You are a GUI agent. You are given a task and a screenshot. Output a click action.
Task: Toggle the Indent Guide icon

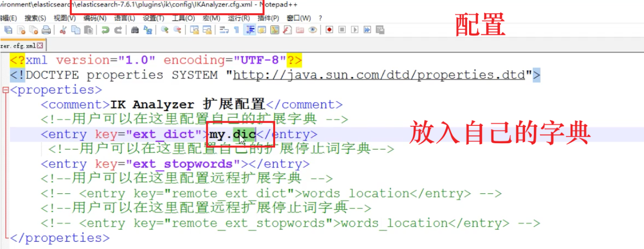coord(250,30)
